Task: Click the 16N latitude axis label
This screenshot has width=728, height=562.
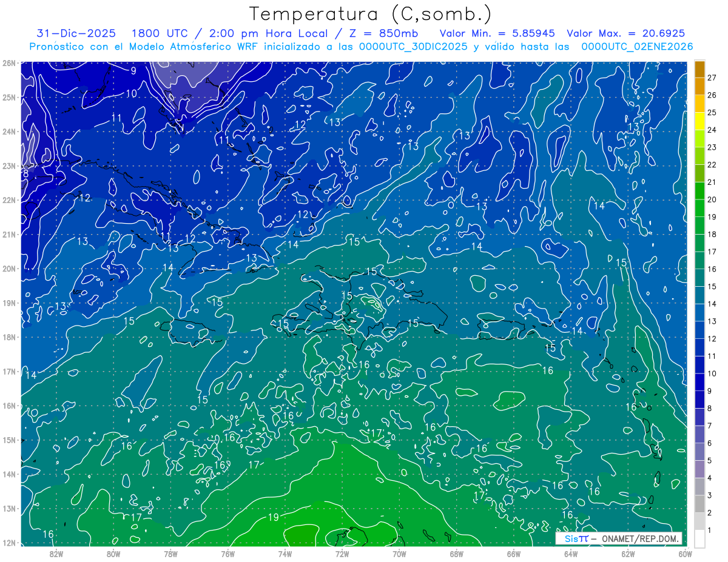Action: point(9,405)
